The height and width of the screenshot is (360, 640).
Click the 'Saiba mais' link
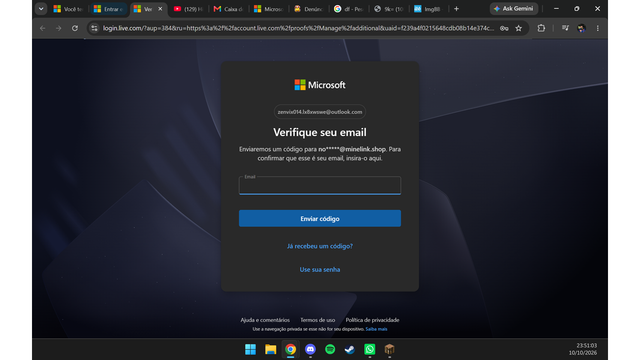(x=376, y=329)
